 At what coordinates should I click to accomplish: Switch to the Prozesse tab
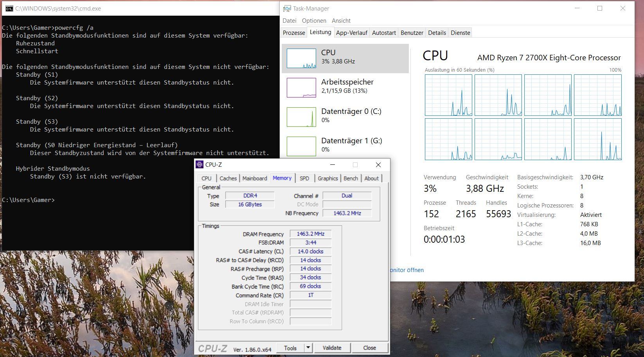[x=294, y=33]
